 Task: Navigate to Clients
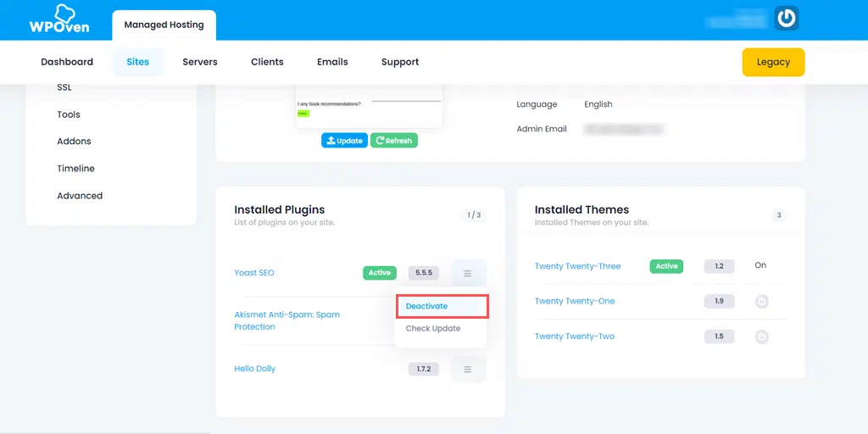267,62
